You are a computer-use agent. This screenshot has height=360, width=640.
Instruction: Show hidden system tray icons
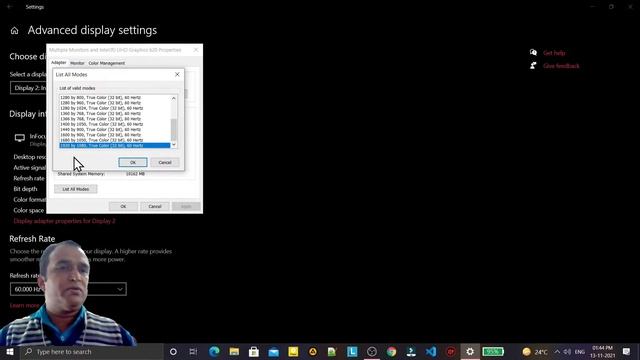point(557,351)
